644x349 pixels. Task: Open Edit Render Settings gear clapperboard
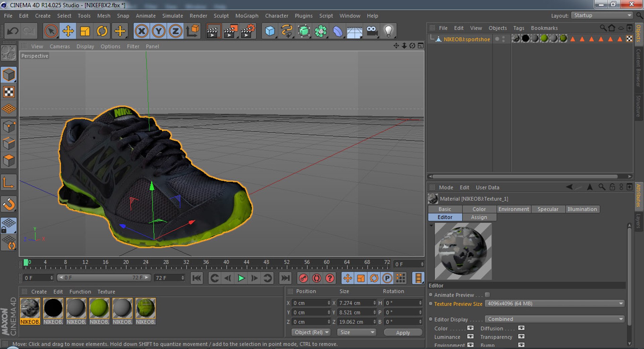pyautogui.click(x=248, y=31)
